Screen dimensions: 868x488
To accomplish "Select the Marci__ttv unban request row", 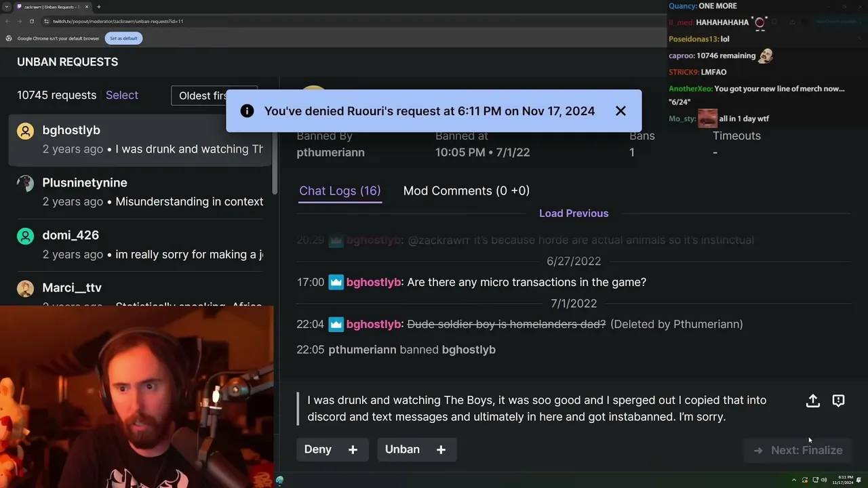I will pos(140,290).
